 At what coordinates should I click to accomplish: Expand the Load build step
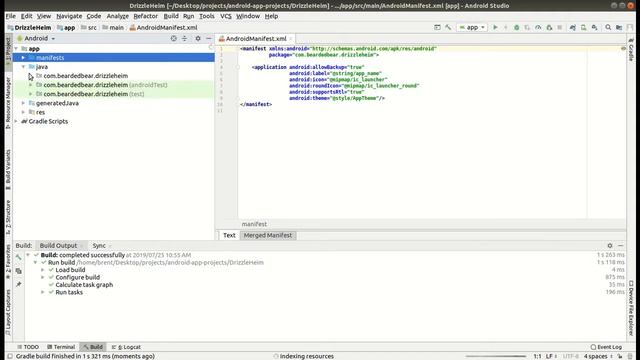42,270
